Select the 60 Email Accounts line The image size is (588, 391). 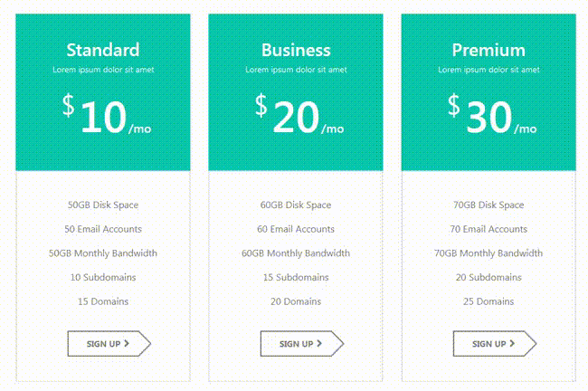pyautogui.click(x=296, y=229)
